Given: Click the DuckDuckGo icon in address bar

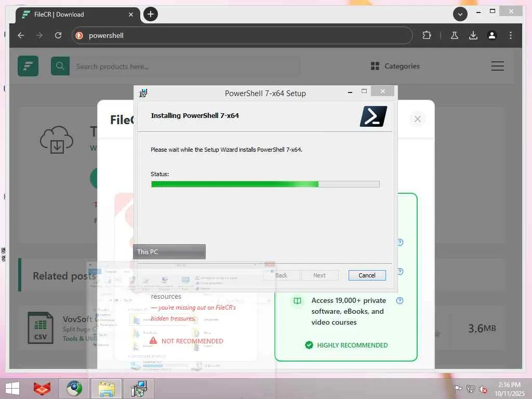Looking at the screenshot, I should (x=79, y=35).
